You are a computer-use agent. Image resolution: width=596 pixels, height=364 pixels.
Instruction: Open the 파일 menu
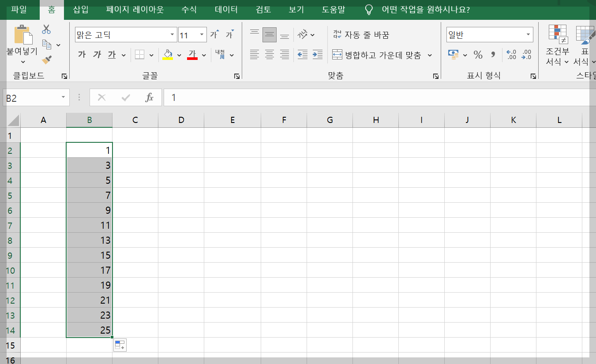(19, 10)
